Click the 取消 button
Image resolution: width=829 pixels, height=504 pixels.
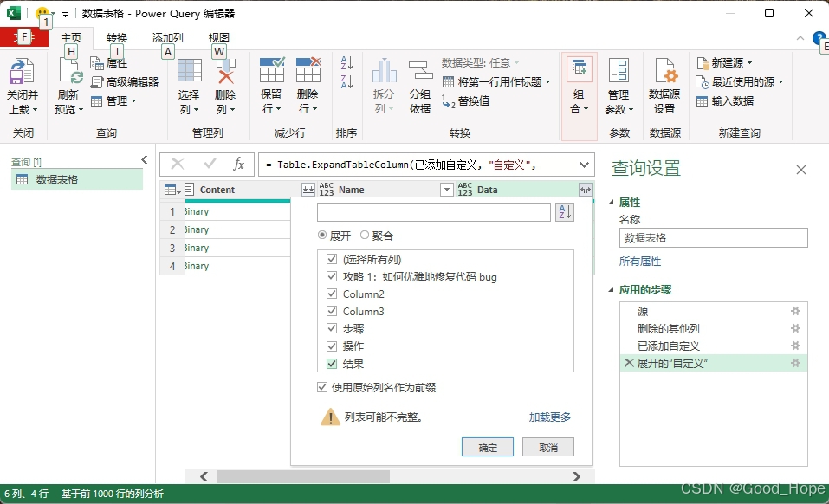[x=548, y=447]
